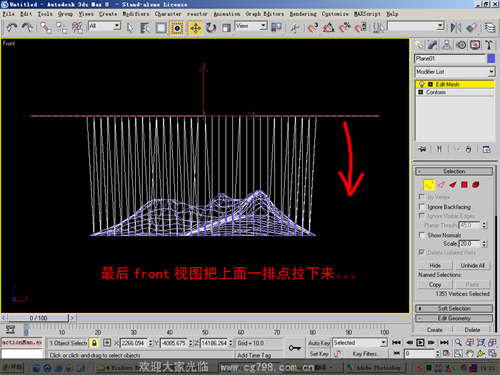Open the Hierarchy command panel tab
The image size is (500, 375).
(x=447, y=45)
